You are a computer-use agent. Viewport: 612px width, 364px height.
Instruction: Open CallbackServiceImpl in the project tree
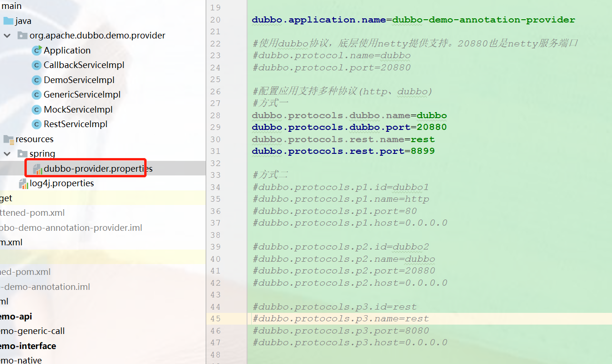[x=84, y=65]
